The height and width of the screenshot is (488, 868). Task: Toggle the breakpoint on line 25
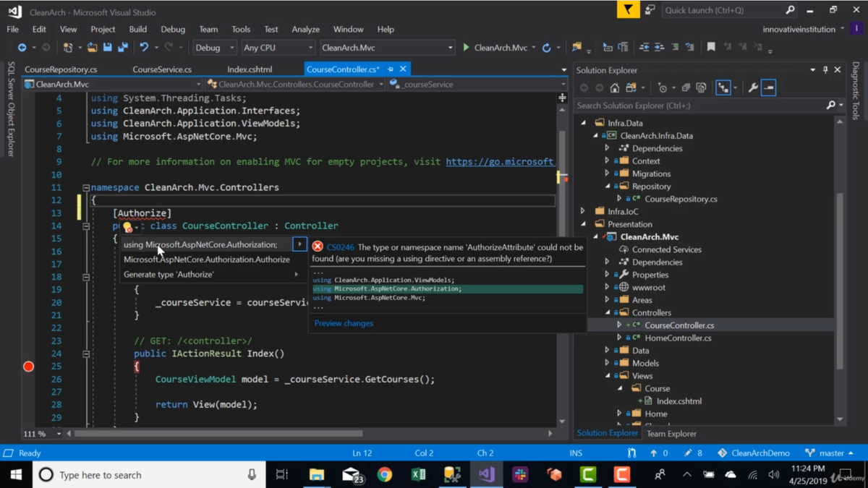coord(28,367)
